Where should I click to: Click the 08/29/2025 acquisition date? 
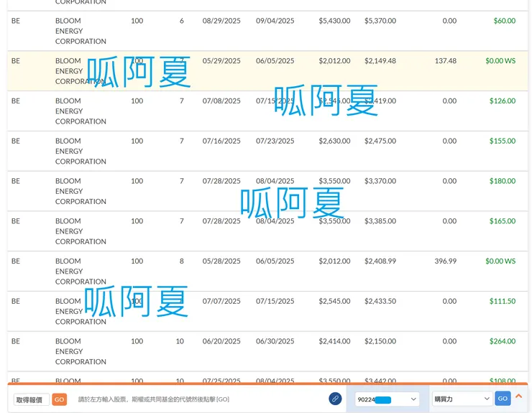click(221, 21)
